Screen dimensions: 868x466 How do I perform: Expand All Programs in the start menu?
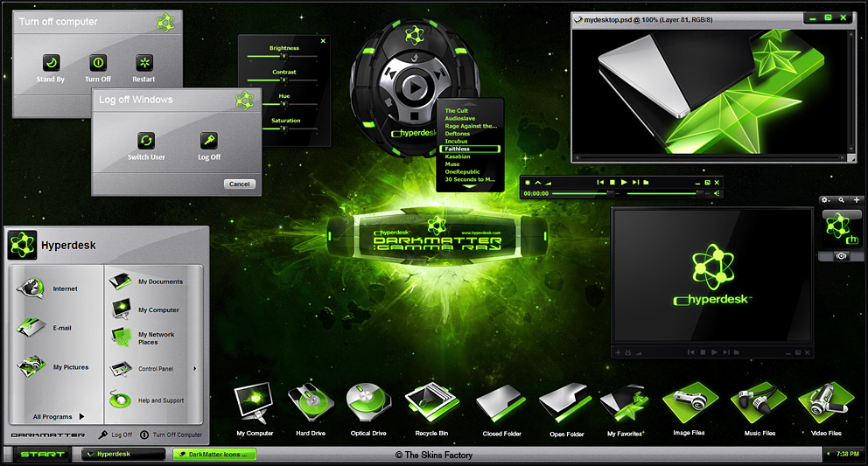[x=59, y=417]
